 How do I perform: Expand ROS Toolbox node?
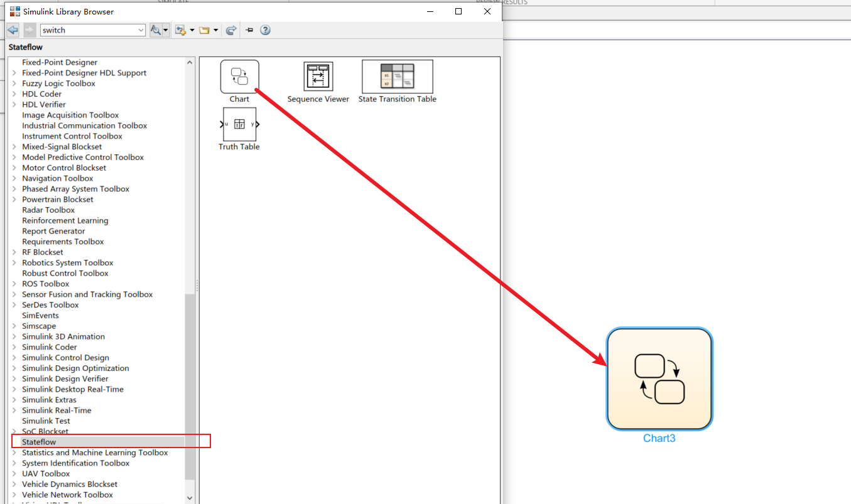(x=14, y=284)
